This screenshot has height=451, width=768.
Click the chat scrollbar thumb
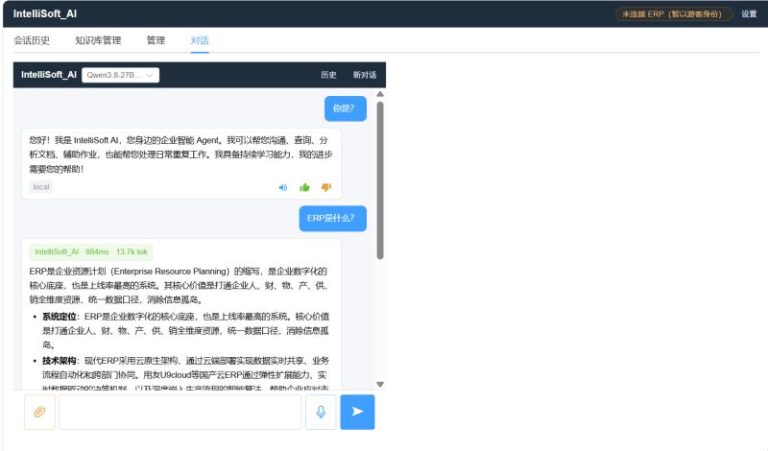(380, 180)
